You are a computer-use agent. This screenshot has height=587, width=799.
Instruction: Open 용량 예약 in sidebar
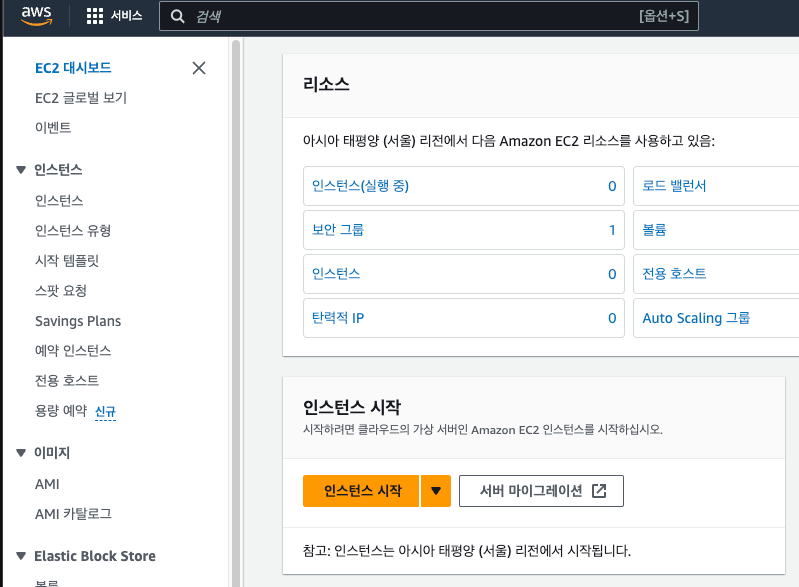click(61, 411)
